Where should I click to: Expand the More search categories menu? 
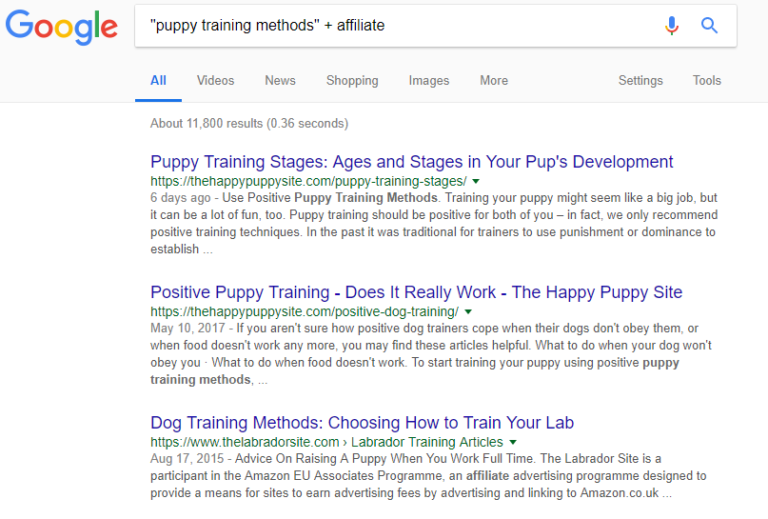pyautogui.click(x=494, y=80)
